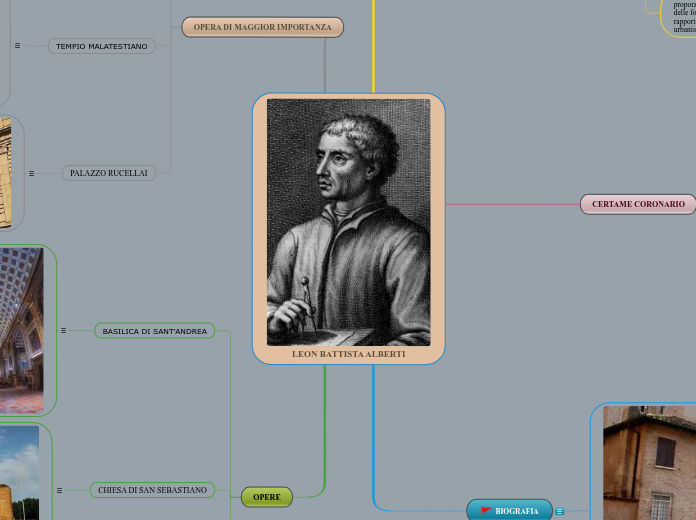This screenshot has width=696, height=520.
Task: Select the Palazzo Rucellai node
Action: [109, 173]
